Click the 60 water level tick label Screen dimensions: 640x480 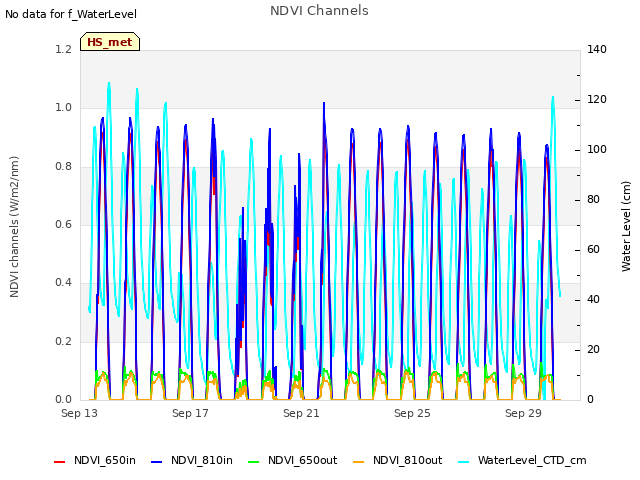pyautogui.click(x=593, y=249)
